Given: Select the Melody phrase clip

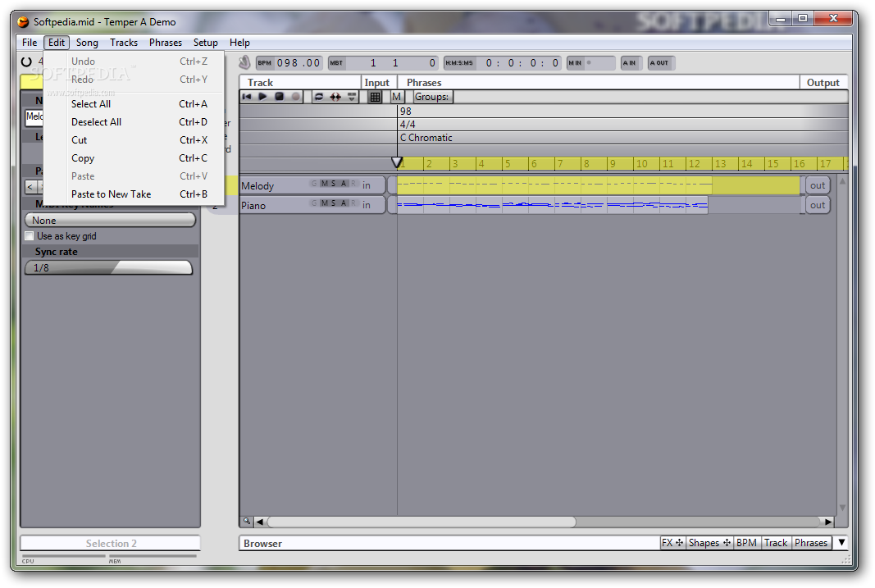Looking at the screenshot, I should click(598, 185).
